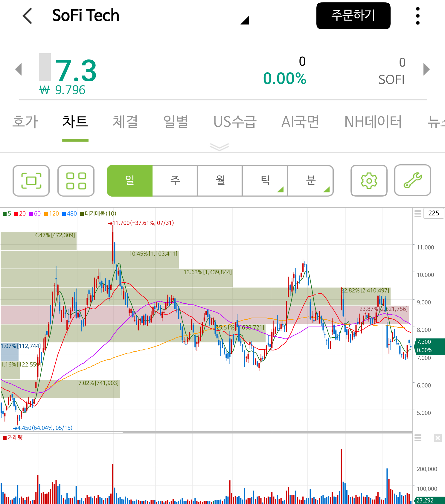The width and height of the screenshot is (445, 504).
Task: Tap the 주문하기 order button
Action: pos(353,16)
